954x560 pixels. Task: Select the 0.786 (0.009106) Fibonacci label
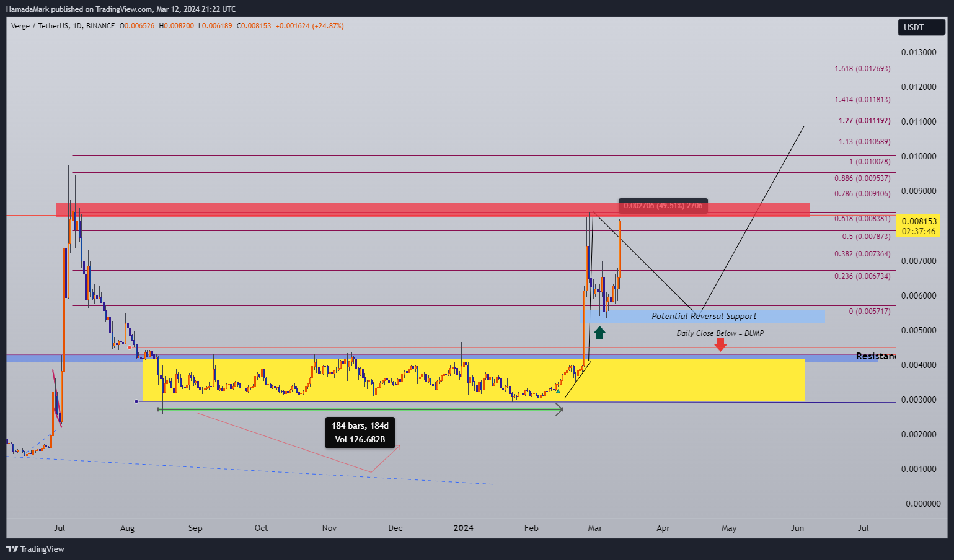[x=862, y=194]
